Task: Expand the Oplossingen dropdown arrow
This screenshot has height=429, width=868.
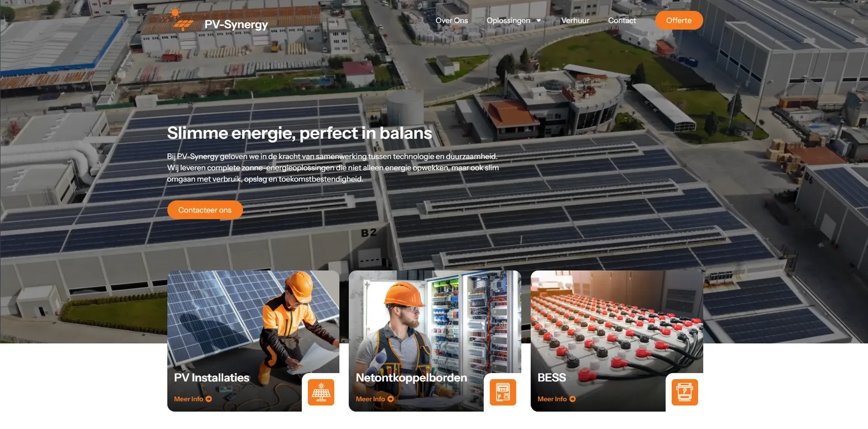Action: [539, 21]
